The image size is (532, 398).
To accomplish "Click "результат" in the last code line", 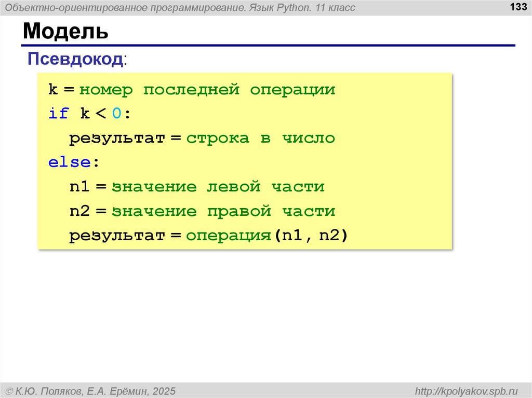I will point(117,236).
